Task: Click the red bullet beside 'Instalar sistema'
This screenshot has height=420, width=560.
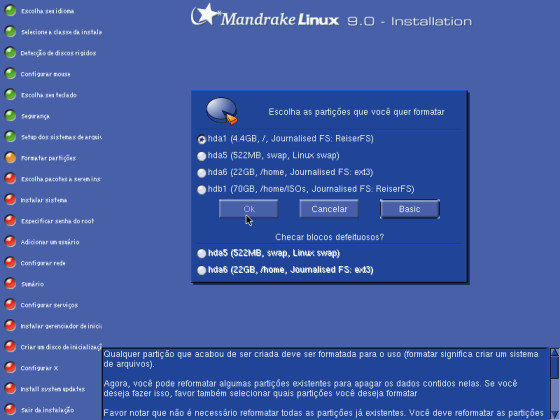Action: 10,200
